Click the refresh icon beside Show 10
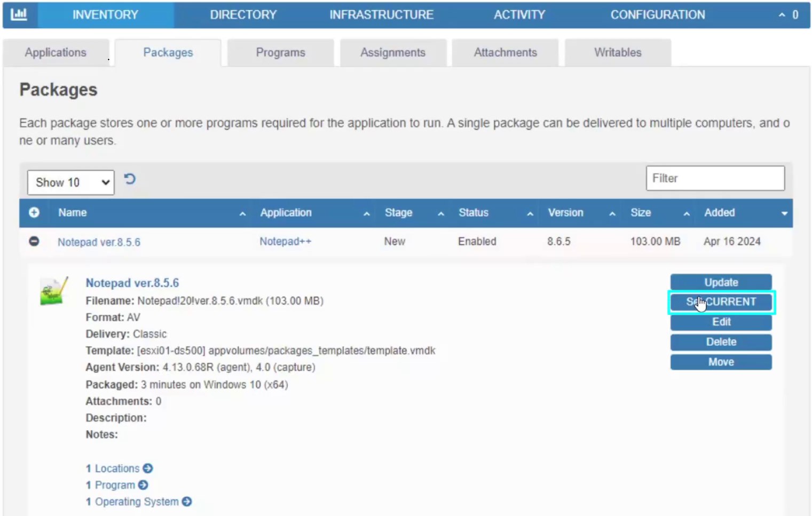 pos(129,180)
